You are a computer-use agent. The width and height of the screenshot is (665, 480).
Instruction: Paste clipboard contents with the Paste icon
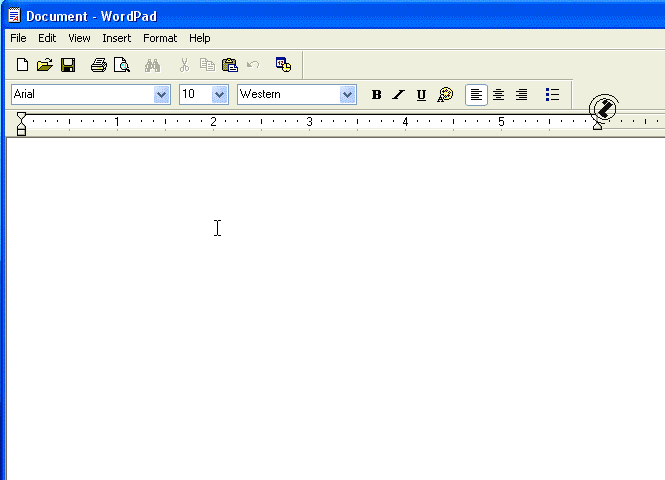[230, 65]
